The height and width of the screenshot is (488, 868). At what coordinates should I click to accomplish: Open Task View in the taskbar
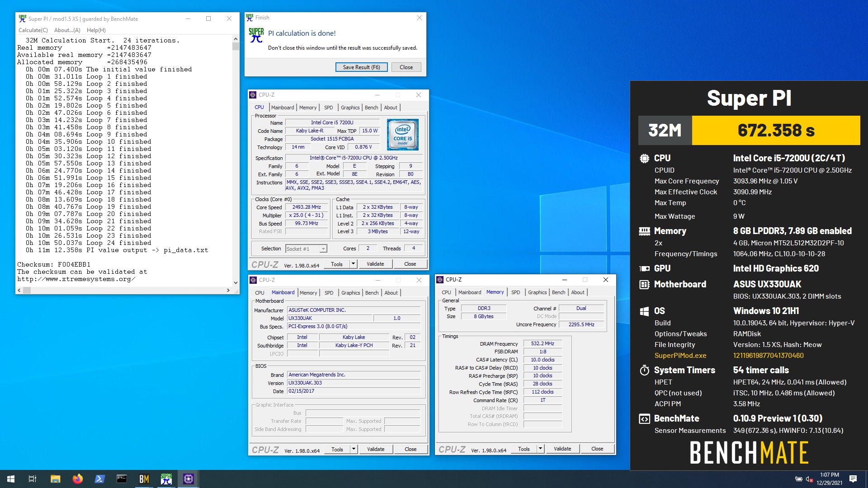point(33,479)
